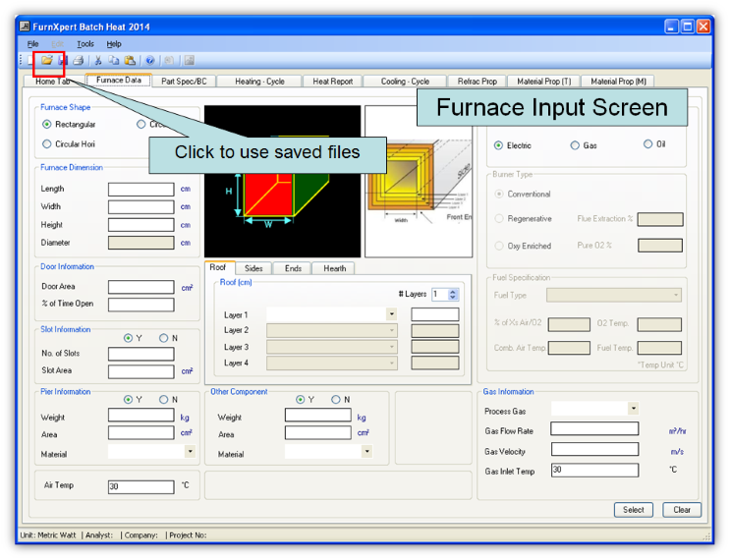The image size is (730, 560).
Task: Click the Select button
Action: click(633, 510)
